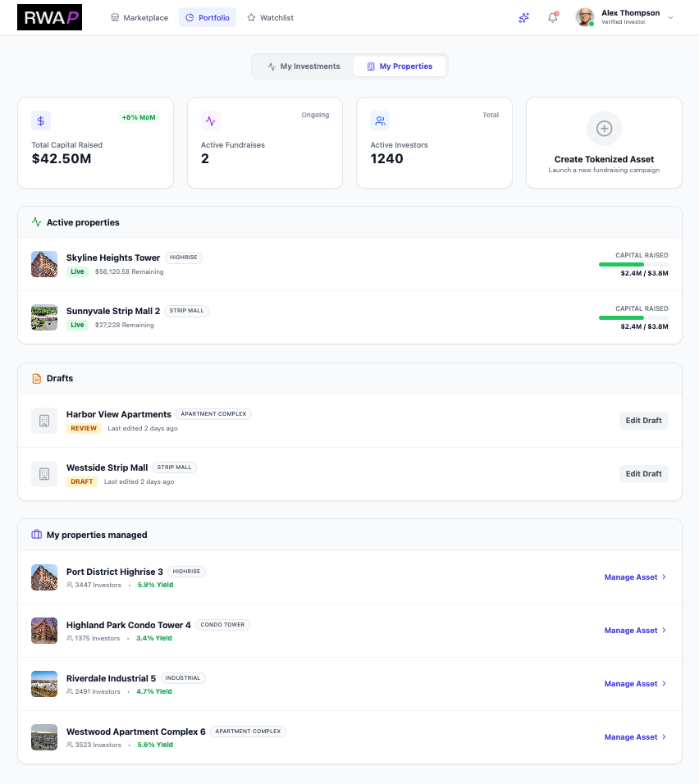
Task: Click chevron next to Port District Manage Asset
Action: coord(664,577)
